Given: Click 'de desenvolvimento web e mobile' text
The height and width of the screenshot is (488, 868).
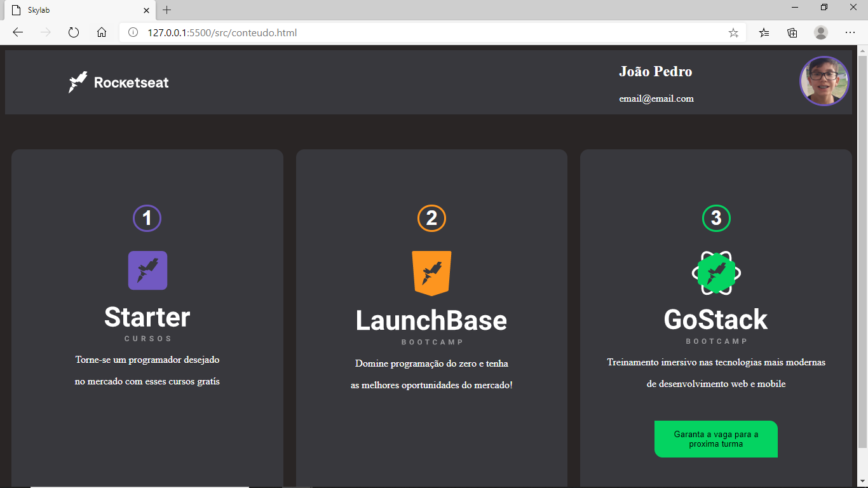Looking at the screenshot, I should tap(716, 384).
